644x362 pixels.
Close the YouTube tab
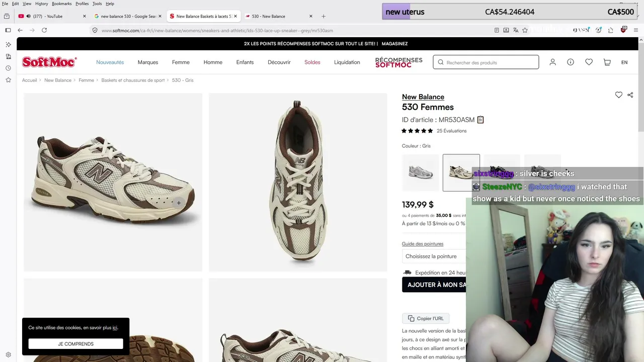tap(84, 16)
